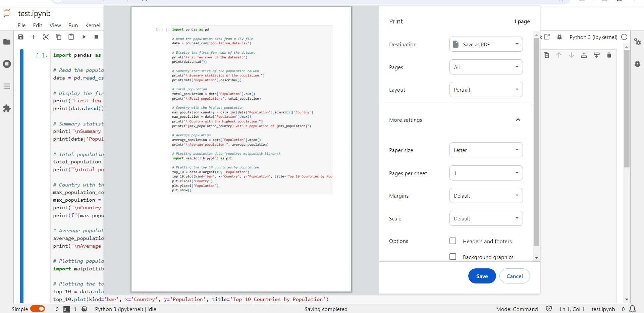Screen dimensions: 644x313
Task: Enable Headers and footers option
Action: pos(453,241)
